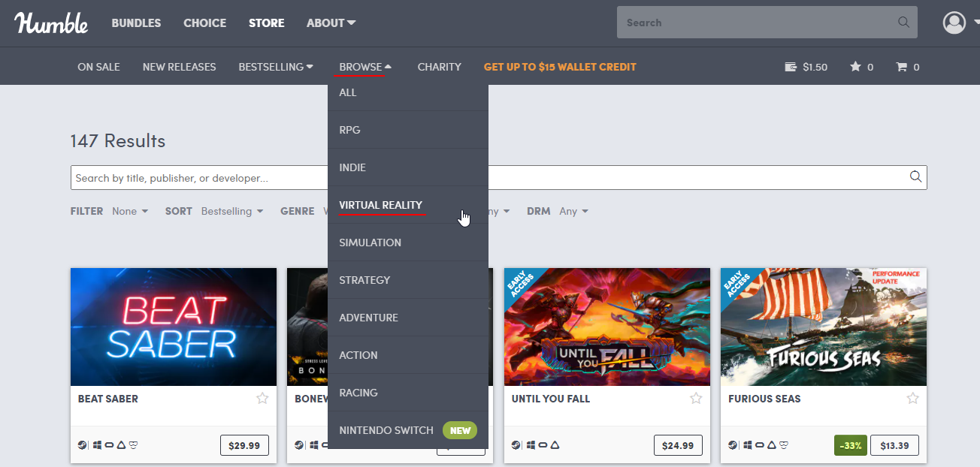Viewport: 980px width, 467px height.
Task: Click the triangle VR headset icon on Until You Fall
Action: click(555, 445)
